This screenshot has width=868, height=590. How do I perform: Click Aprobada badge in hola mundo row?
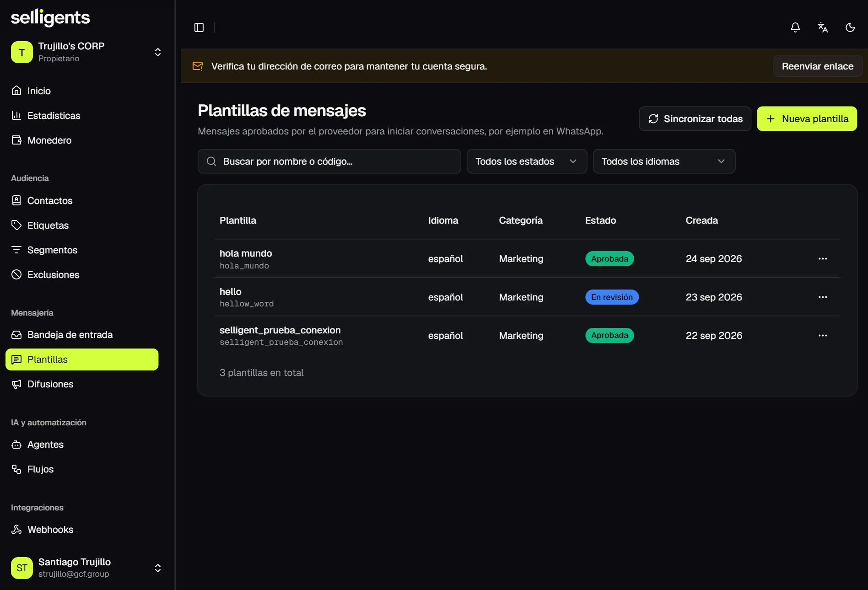tap(609, 259)
